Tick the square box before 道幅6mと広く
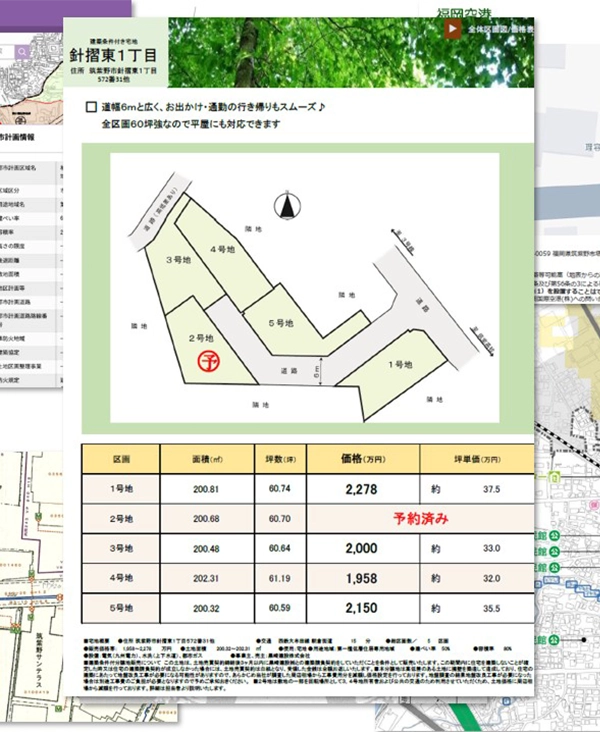This screenshot has height=732, width=600. coord(91,107)
